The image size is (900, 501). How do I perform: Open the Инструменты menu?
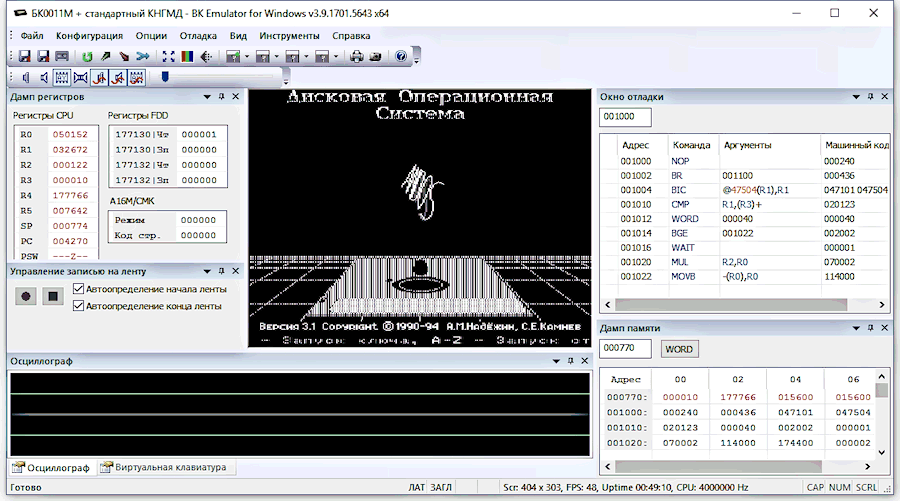pos(289,36)
